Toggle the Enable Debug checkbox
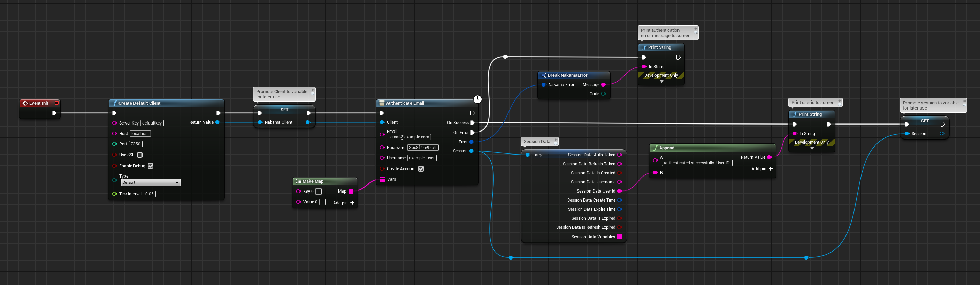Screen dimensions: 980x285 (x=151, y=166)
